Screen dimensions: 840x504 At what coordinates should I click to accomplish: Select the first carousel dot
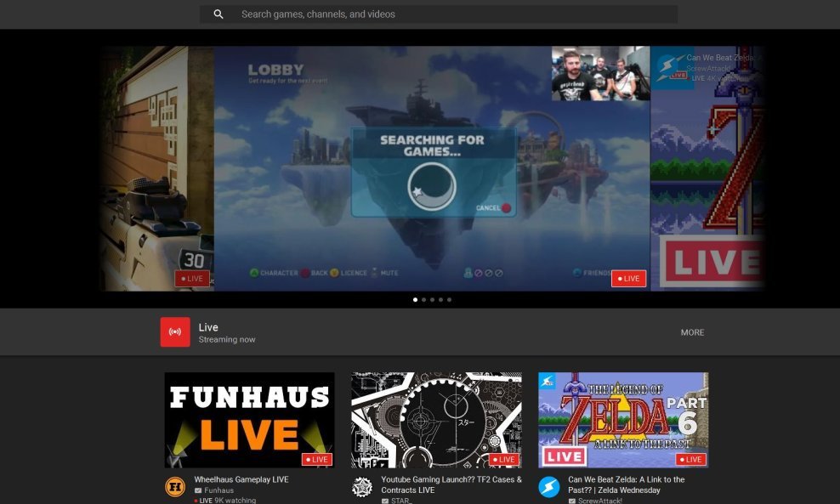point(415,300)
